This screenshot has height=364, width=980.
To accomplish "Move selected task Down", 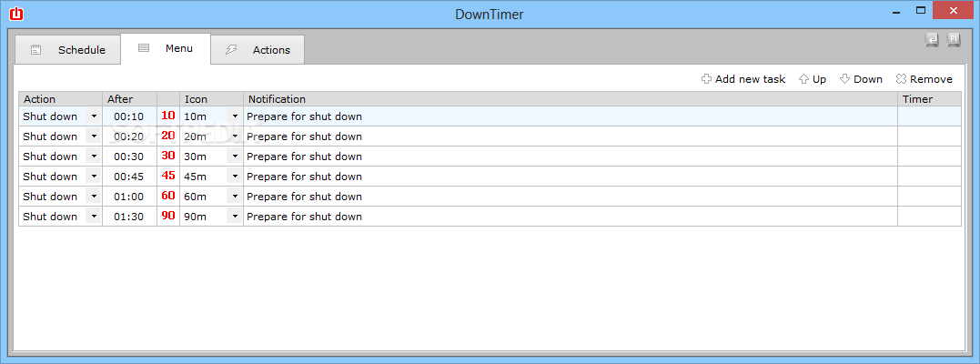I will click(861, 79).
